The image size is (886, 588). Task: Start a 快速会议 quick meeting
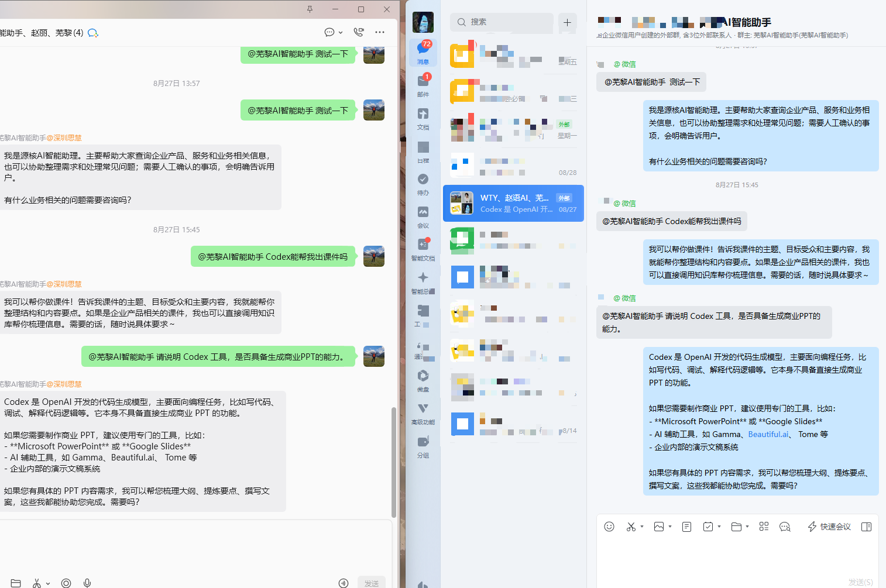tap(829, 527)
